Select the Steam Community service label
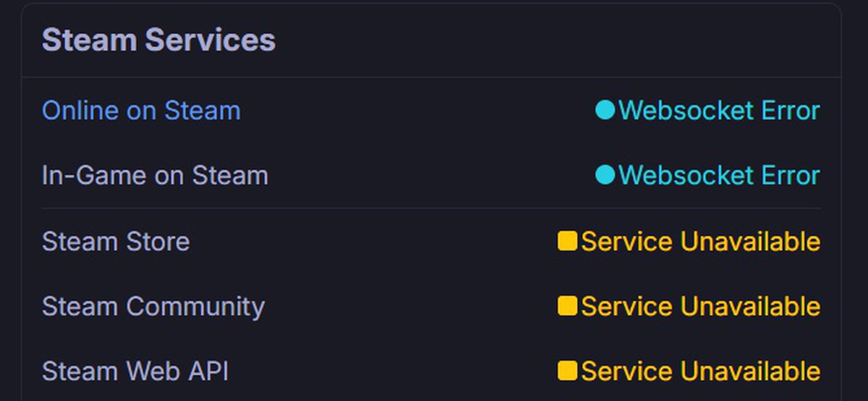This screenshot has height=401, width=868. pos(153,306)
